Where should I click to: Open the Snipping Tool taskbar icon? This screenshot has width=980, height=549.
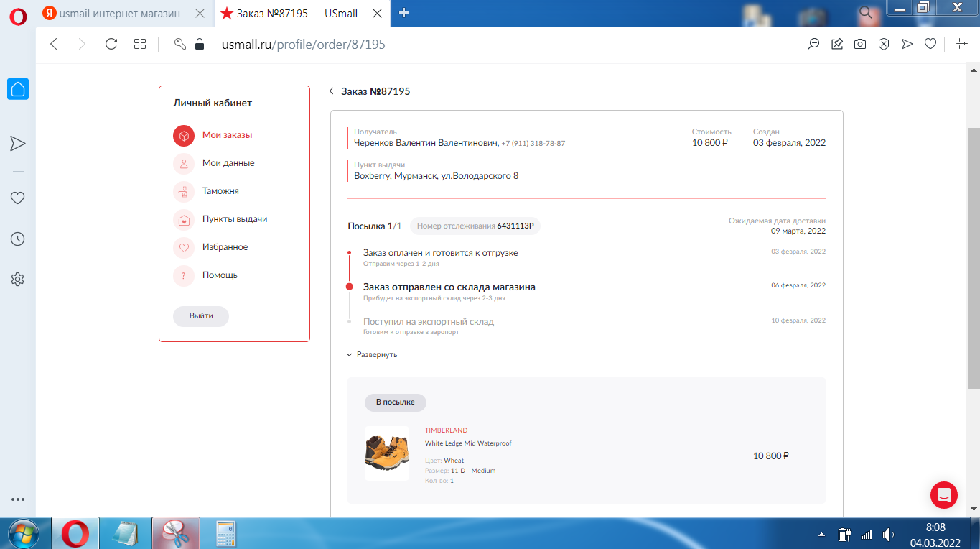[176, 533]
